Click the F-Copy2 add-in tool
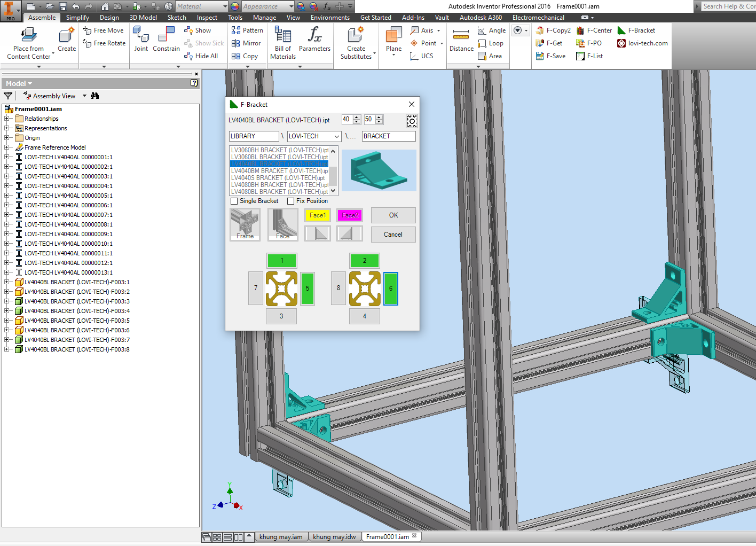This screenshot has height=546, width=756. point(553,30)
